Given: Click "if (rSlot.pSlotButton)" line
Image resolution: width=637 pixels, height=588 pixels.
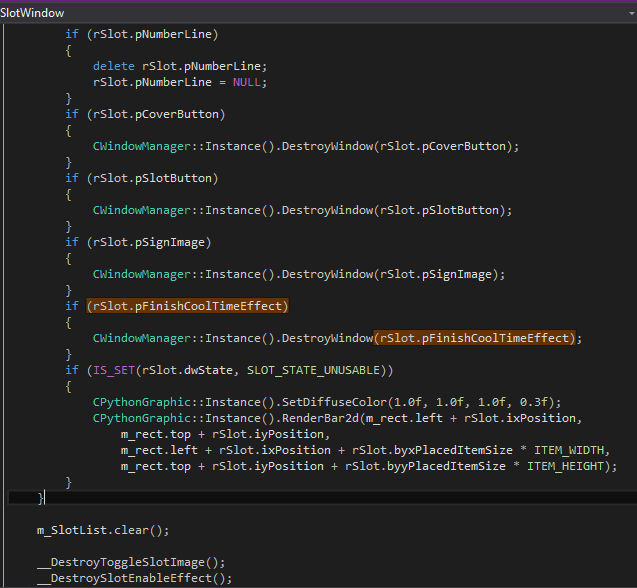Looking at the screenshot, I should click(x=142, y=178).
